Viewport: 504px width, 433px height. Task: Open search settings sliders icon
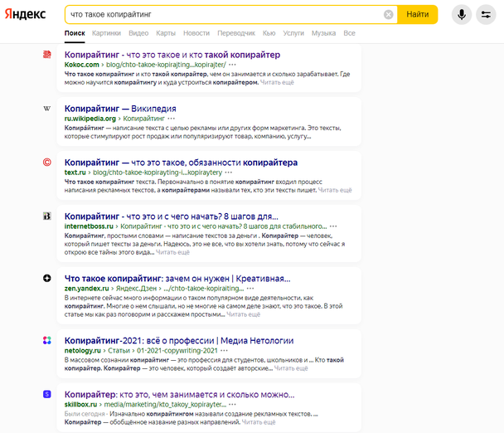pos(486,14)
